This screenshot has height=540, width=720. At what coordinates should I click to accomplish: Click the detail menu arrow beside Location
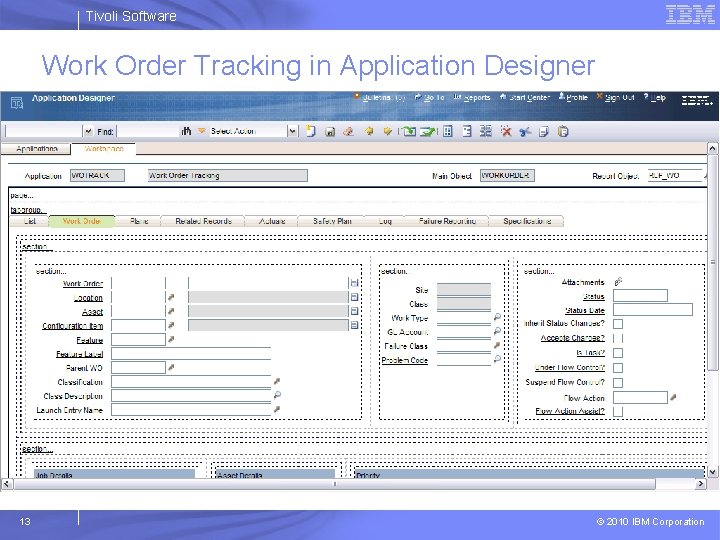coord(171,298)
